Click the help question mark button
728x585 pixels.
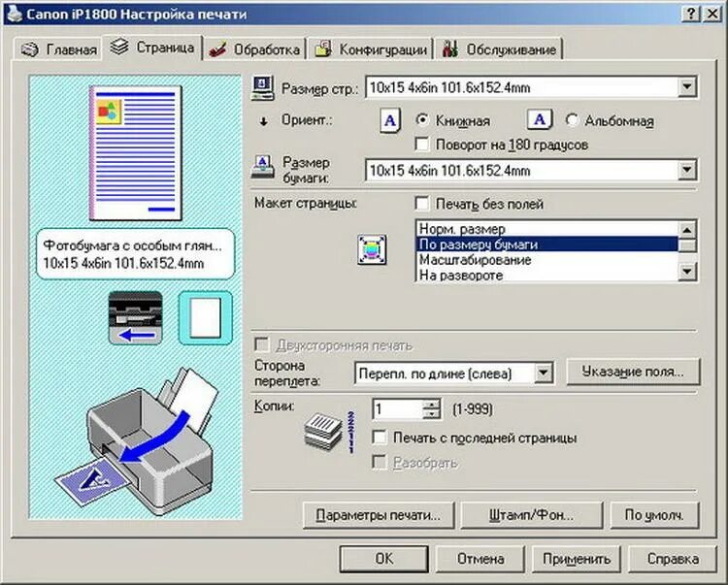(691, 14)
